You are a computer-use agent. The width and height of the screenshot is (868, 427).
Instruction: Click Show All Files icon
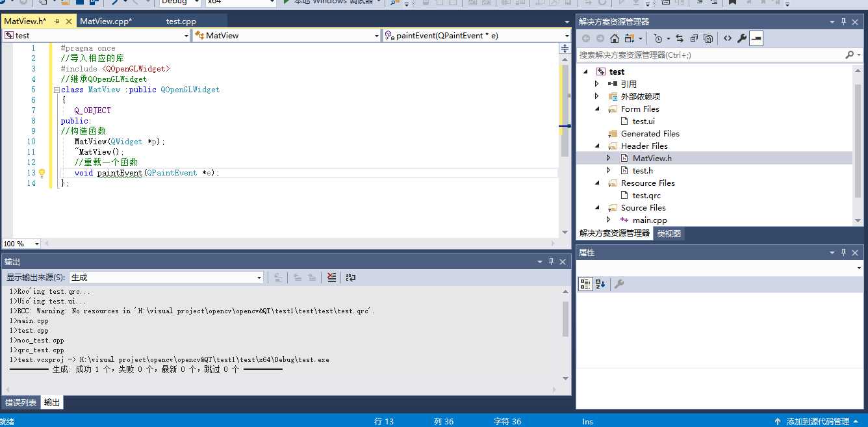tap(708, 38)
